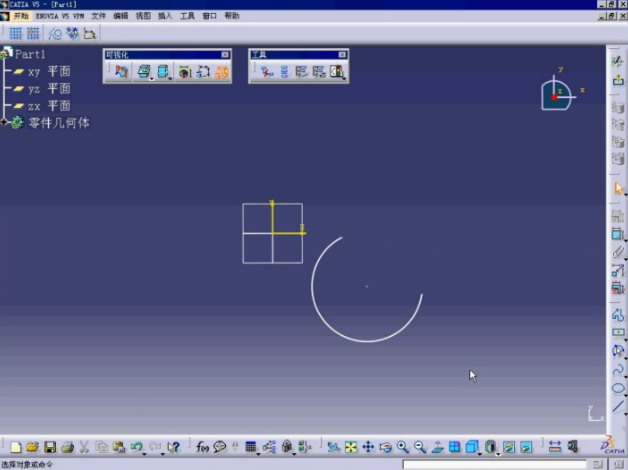Select the Line tool in the right toolbar
The width and height of the screenshot is (628, 470).
(x=618, y=406)
